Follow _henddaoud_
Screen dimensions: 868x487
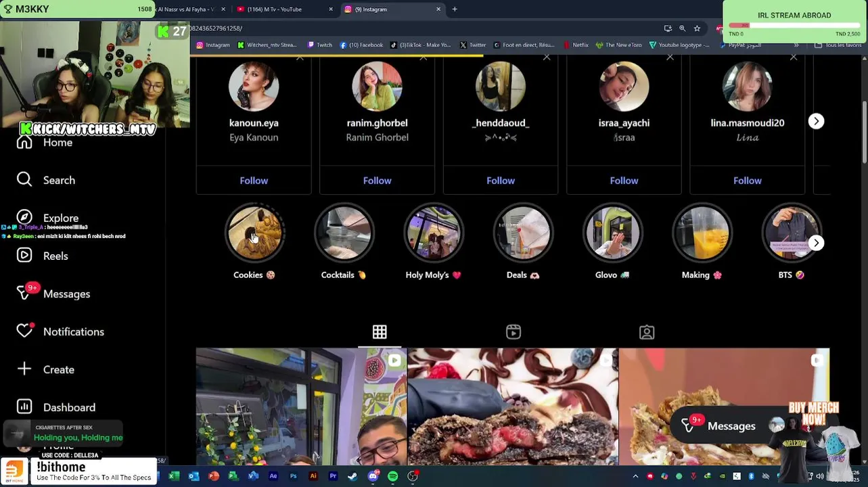click(501, 181)
